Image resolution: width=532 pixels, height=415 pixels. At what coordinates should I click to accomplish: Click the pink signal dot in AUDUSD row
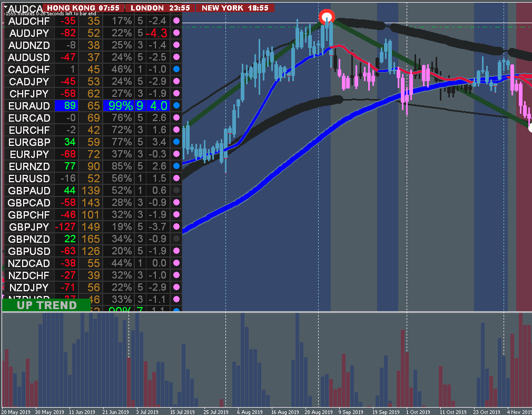click(x=176, y=57)
